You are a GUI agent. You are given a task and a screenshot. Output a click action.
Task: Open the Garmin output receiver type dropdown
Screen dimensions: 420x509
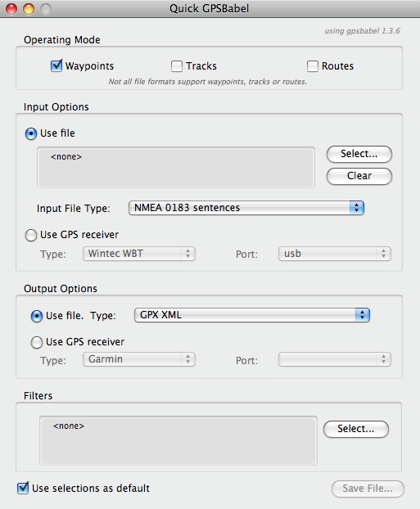pyautogui.click(x=139, y=359)
